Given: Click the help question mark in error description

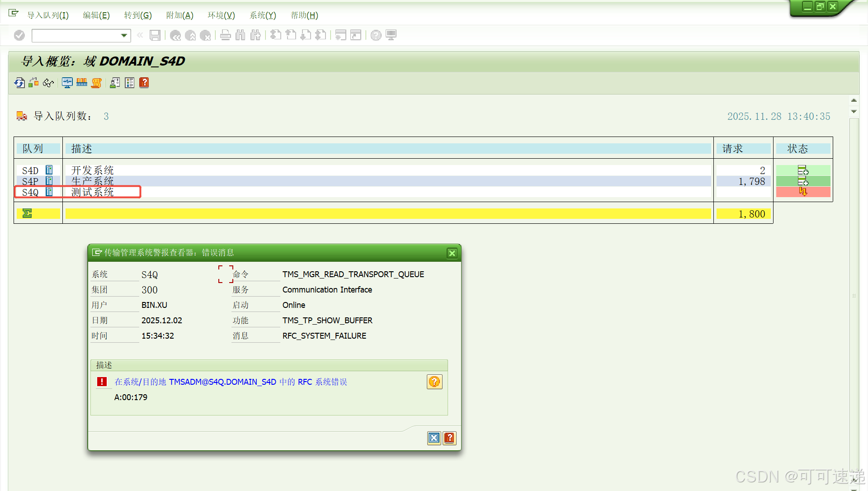Looking at the screenshot, I should [434, 382].
